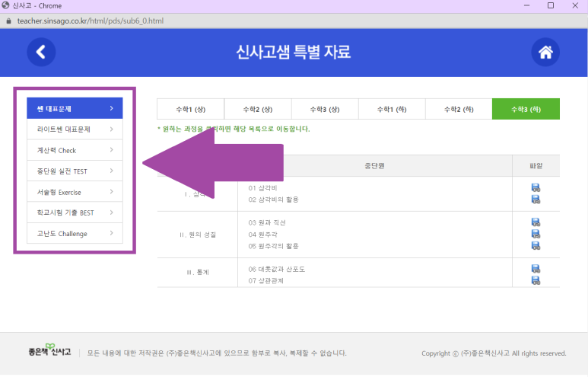Click the copyright text in footer
Image resolution: width=588 pixels, height=377 pixels.
point(494,353)
